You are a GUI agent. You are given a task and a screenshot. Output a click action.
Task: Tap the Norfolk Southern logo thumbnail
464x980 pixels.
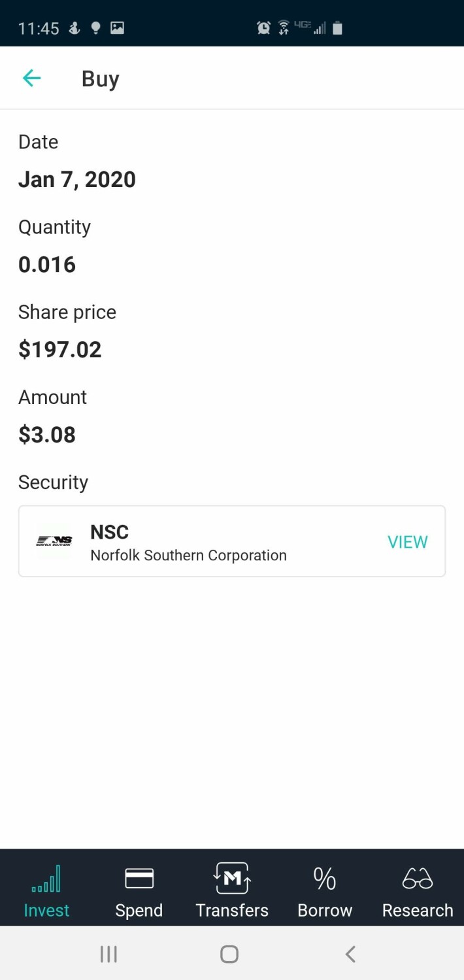click(54, 541)
